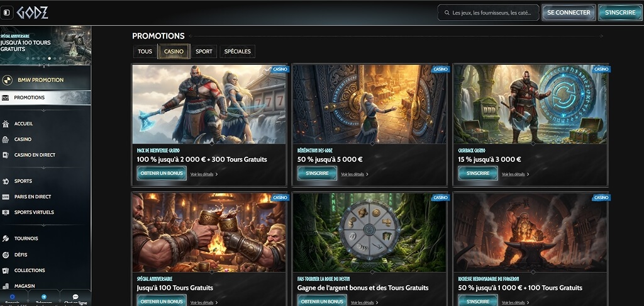Click OBTENIR UN BONUS on the welcome pack
Viewport: 644px width, 306px height.
click(162, 173)
